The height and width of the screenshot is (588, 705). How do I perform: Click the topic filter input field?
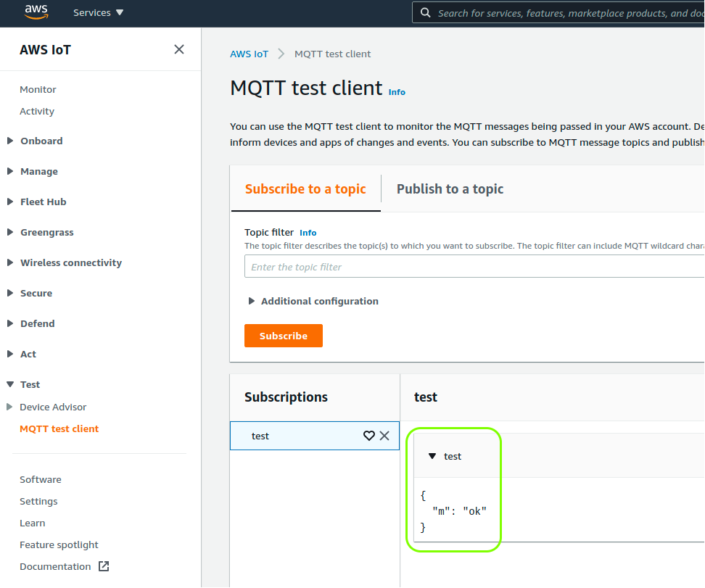[x=474, y=267]
